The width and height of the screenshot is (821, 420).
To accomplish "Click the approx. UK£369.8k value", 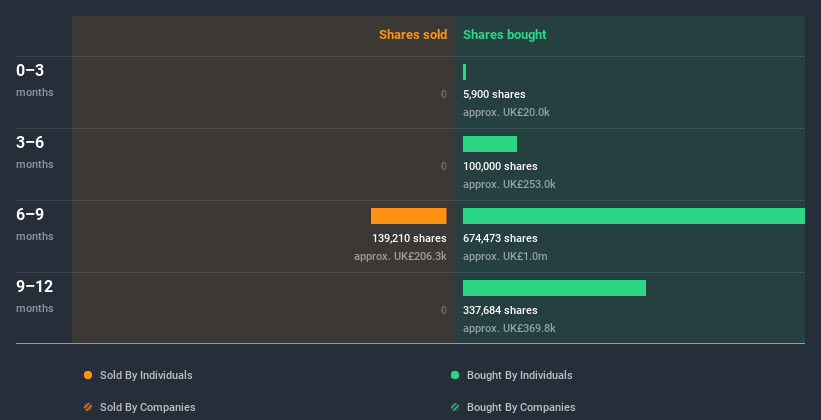I will point(509,328).
